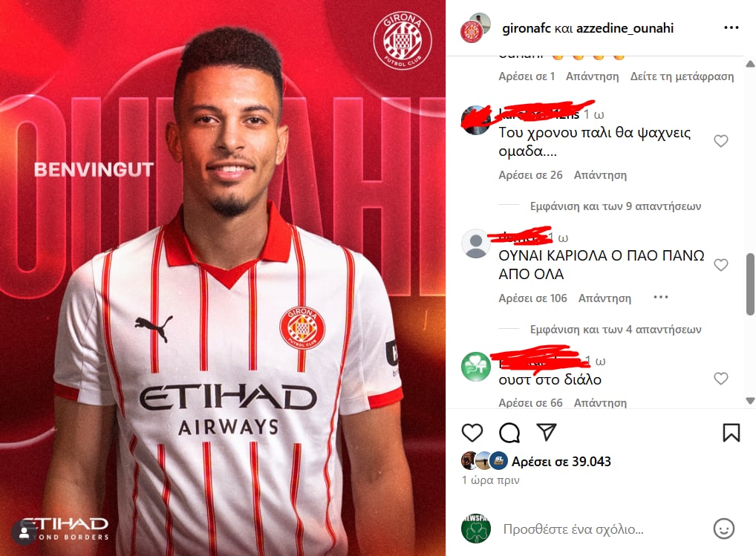Like the comment 'ουστ στο διάλο'
756x556 pixels.
pyautogui.click(x=721, y=379)
